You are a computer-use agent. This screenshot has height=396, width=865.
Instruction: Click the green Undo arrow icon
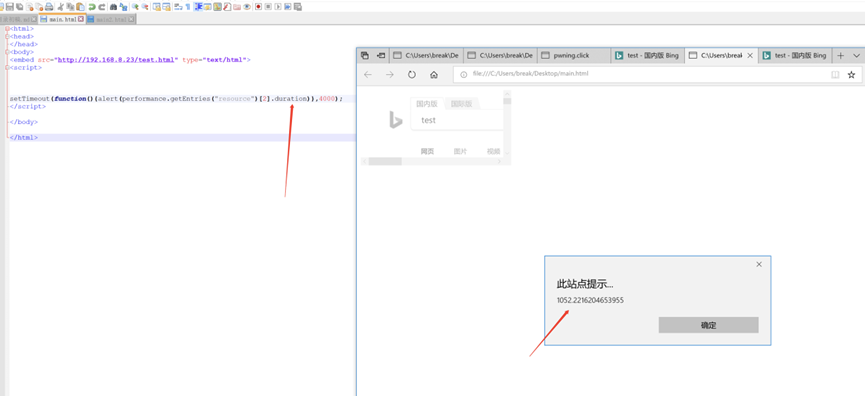point(92,7)
